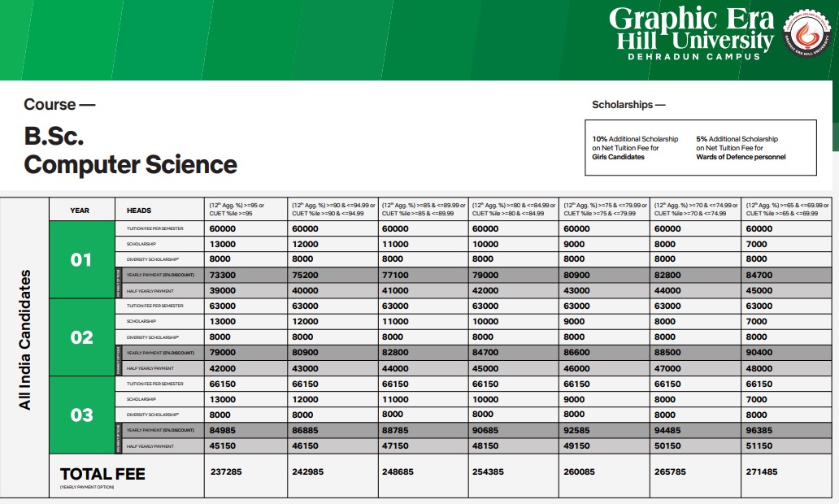
Task: Click the Graphic Era Hill University wordmark
Action: [691, 29]
